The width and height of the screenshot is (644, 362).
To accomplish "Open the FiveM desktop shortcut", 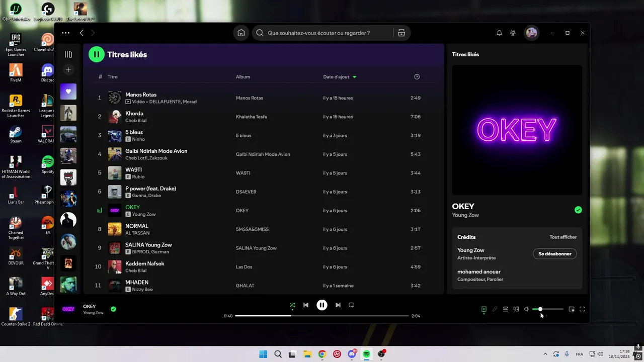I will 16,73.
